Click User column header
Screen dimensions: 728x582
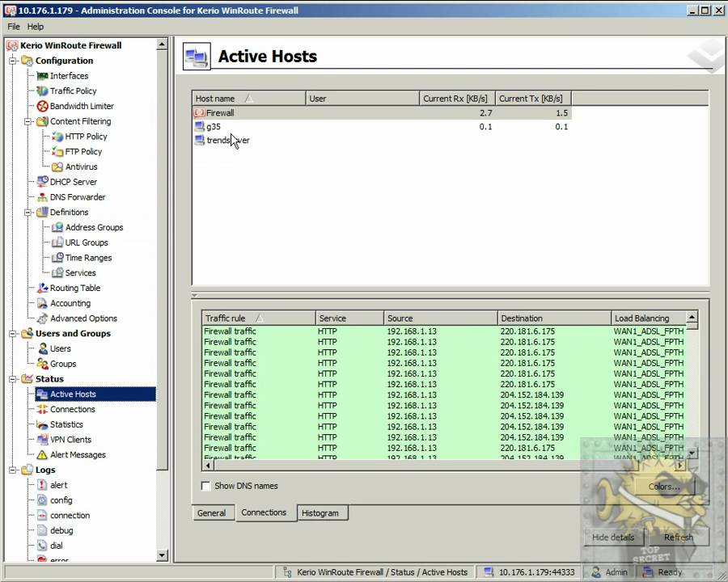click(x=362, y=99)
